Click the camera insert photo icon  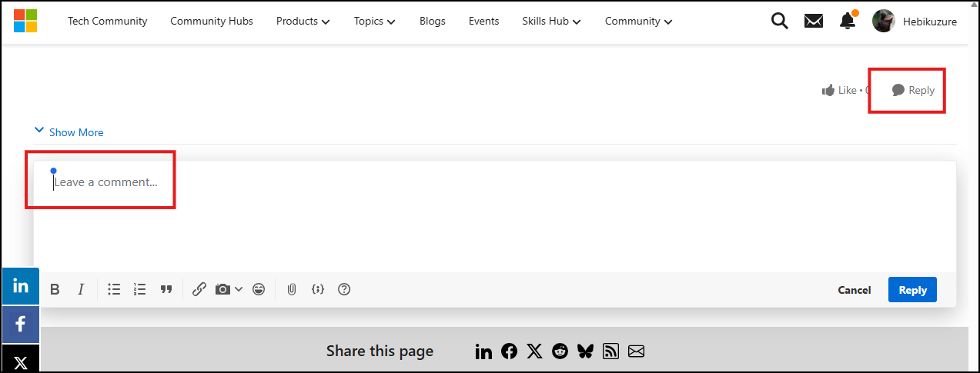coord(222,289)
